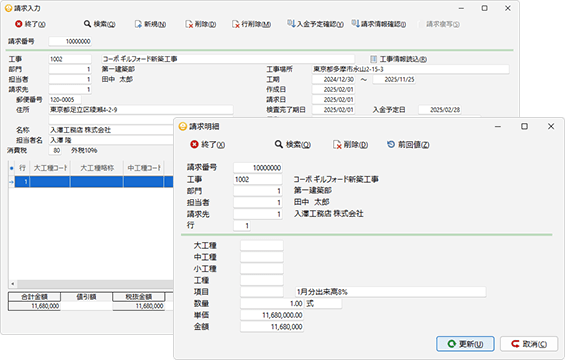Click the 担当者名 field in 請求入力
This screenshot has height=360, width=565.
111,140
